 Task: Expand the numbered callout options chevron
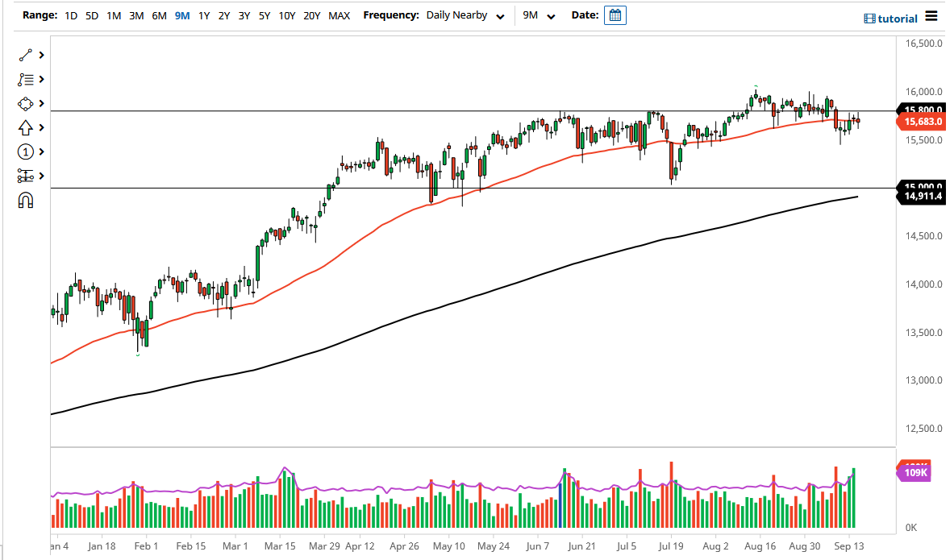pos(40,151)
